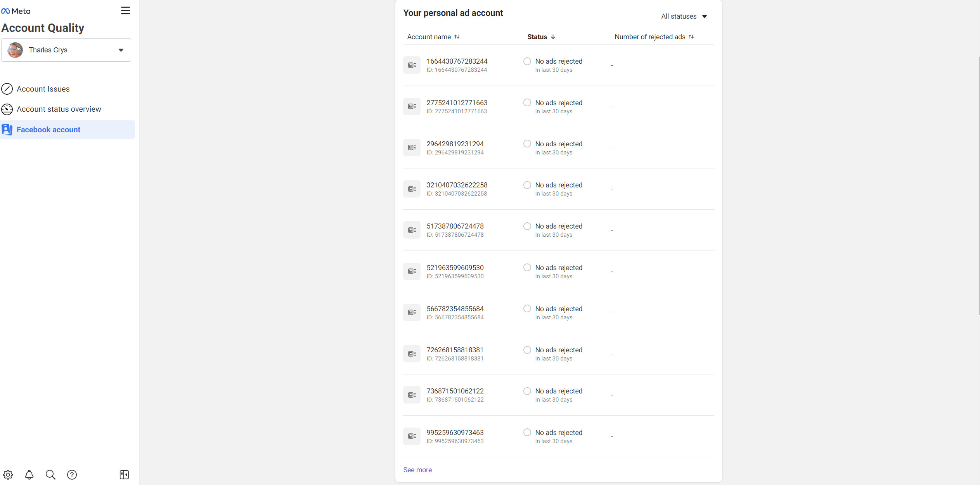Click ID: 726268158818381 text

tap(455, 359)
